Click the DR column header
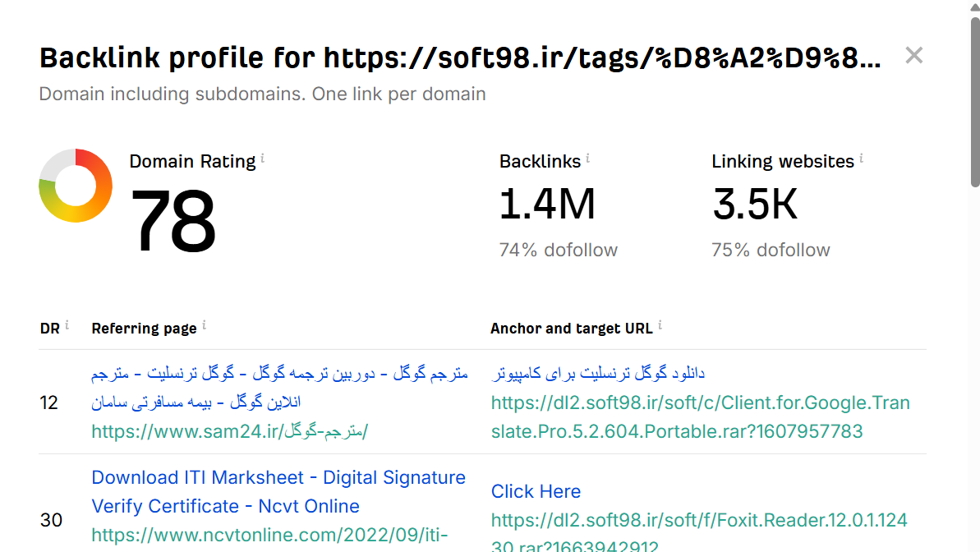Viewport: 980px width, 552px height. pos(50,329)
